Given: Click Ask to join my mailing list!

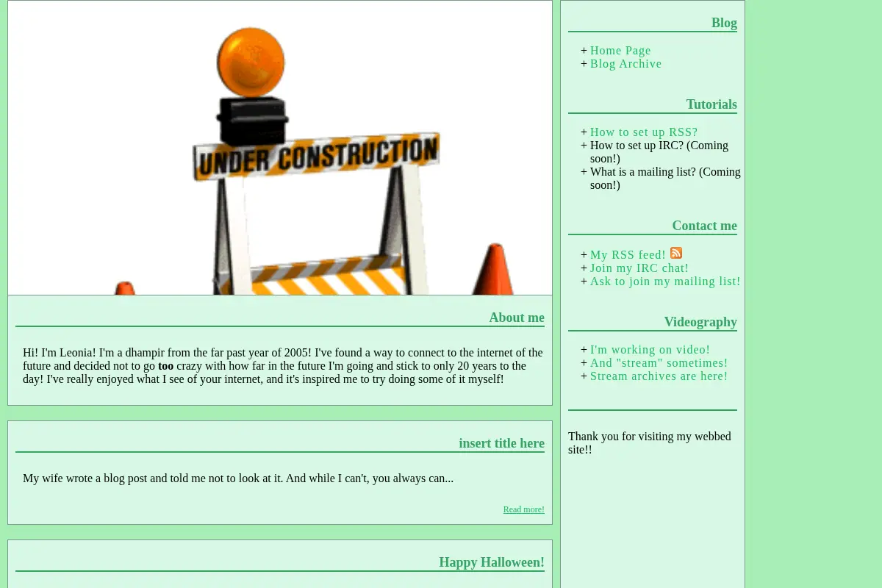Looking at the screenshot, I should coord(665,282).
